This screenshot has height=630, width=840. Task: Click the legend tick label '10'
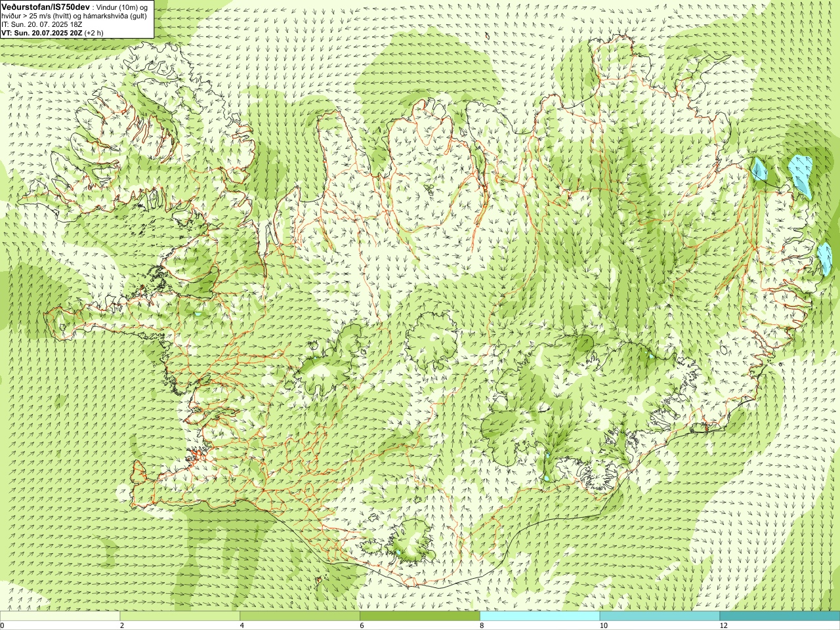tap(603, 625)
